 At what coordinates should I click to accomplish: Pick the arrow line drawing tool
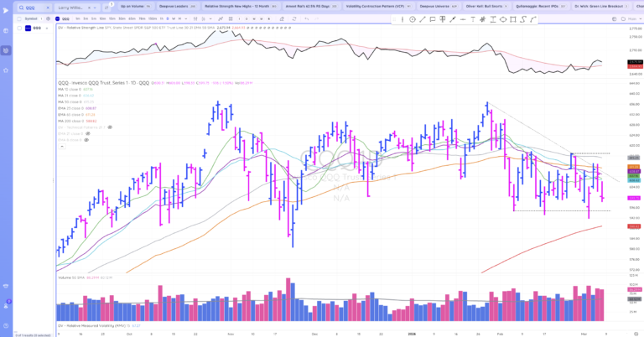[453, 19]
